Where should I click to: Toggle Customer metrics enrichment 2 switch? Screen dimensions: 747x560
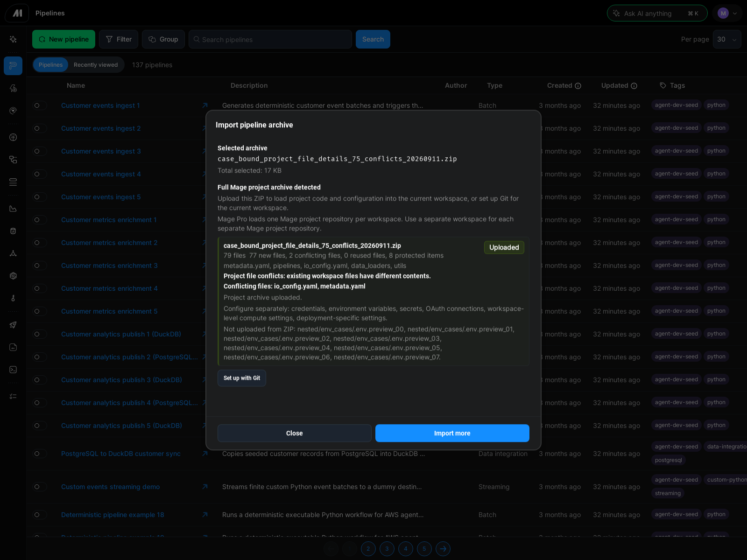pyautogui.click(x=40, y=243)
